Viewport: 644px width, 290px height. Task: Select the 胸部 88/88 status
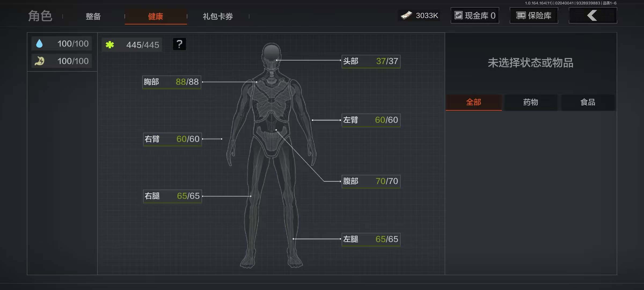(x=171, y=82)
